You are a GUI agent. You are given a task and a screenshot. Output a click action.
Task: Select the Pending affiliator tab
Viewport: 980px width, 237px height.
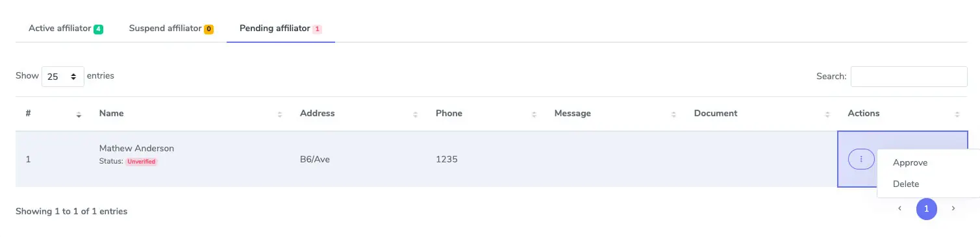[x=281, y=29]
